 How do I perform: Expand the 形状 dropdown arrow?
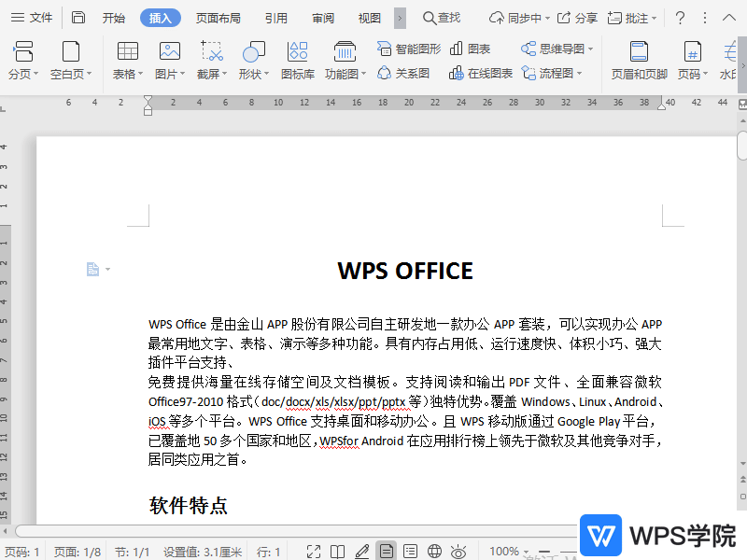266,74
